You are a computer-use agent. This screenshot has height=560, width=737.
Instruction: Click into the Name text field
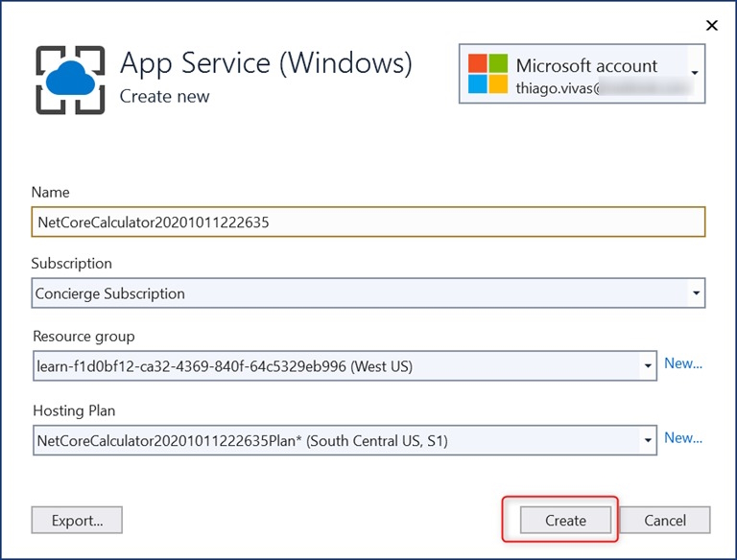tap(368, 222)
